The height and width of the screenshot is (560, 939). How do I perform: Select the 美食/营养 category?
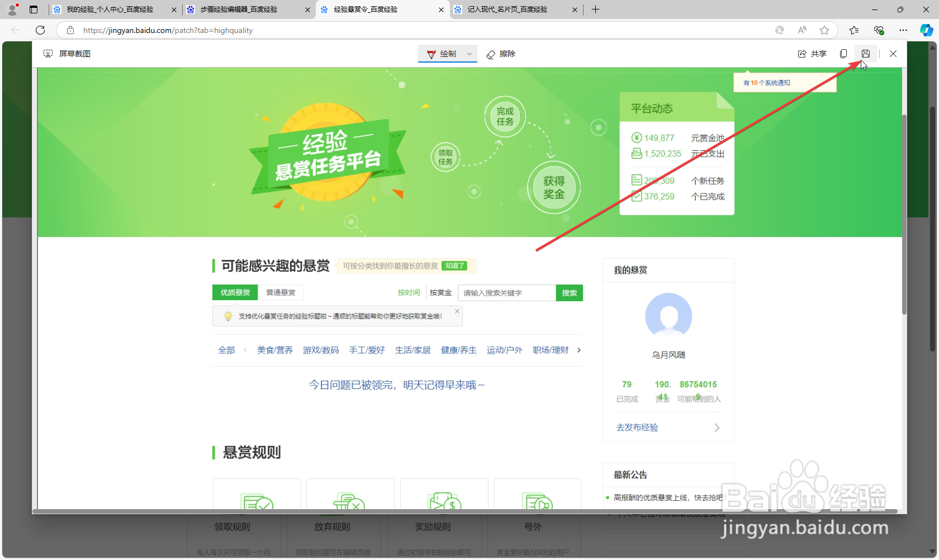tap(274, 350)
